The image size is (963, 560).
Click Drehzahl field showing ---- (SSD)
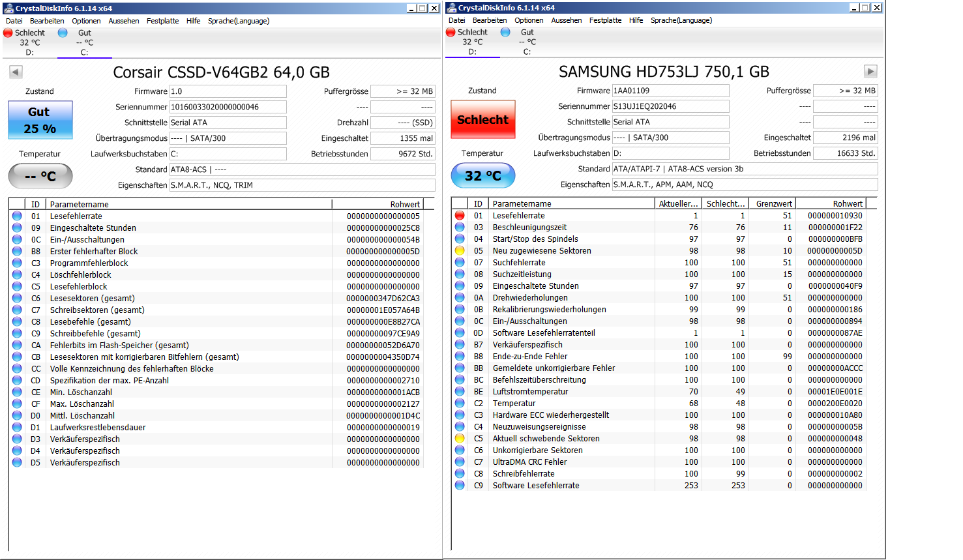(x=403, y=123)
